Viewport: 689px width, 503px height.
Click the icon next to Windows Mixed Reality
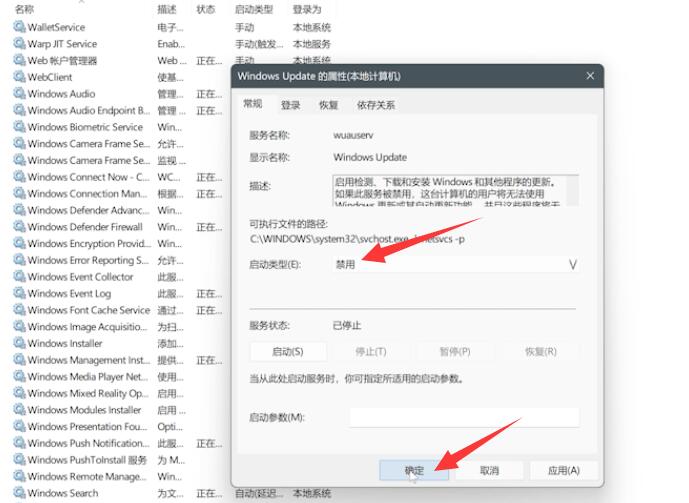(x=19, y=393)
